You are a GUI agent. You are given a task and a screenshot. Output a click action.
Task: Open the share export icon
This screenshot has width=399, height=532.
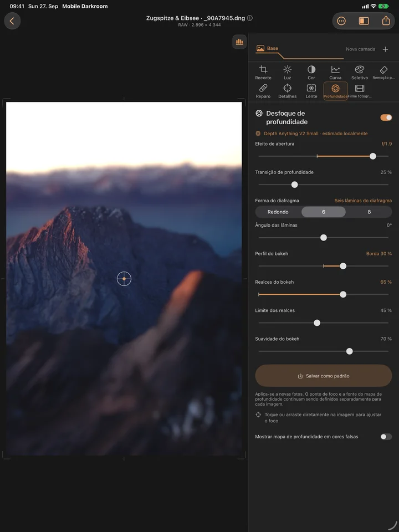(x=386, y=21)
